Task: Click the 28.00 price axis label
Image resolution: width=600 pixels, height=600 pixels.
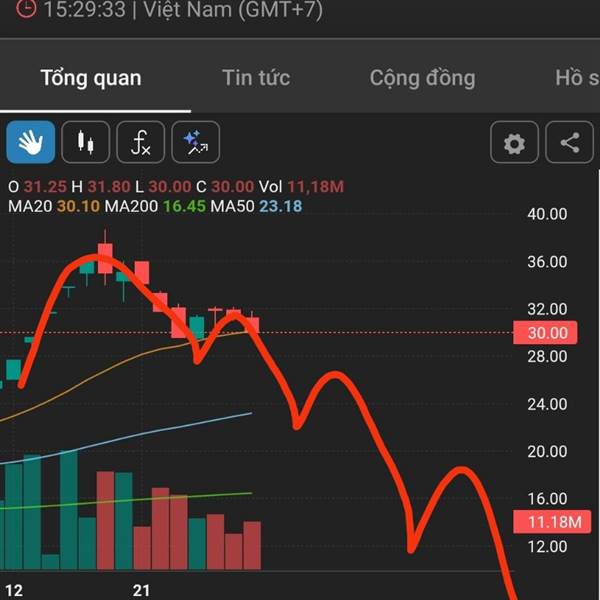Action: (547, 357)
